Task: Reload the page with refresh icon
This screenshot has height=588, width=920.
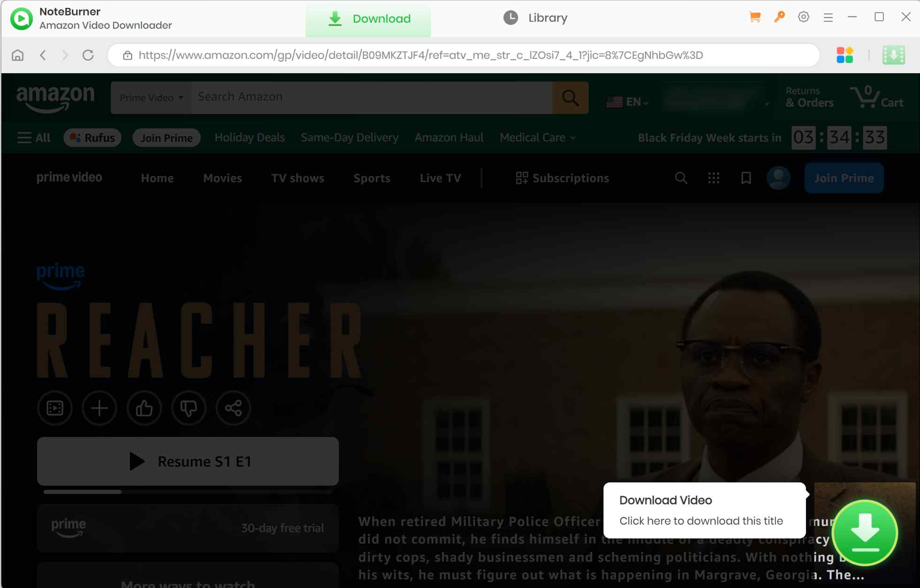Action: tap(88, 55)
